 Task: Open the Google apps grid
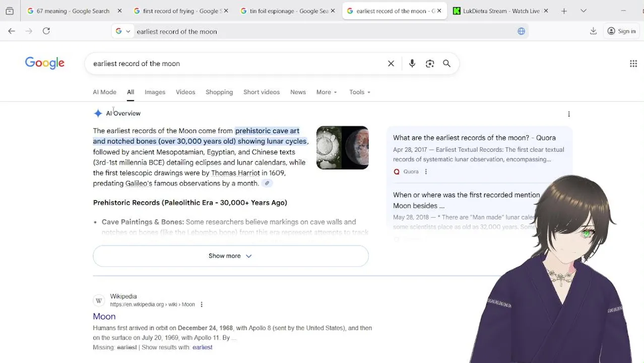633,64
